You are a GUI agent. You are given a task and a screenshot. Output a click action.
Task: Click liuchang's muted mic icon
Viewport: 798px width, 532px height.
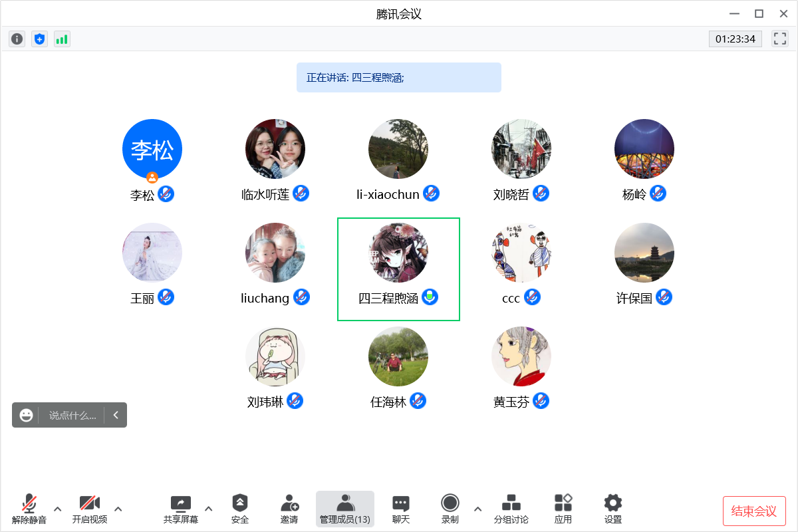click(302, 297)
